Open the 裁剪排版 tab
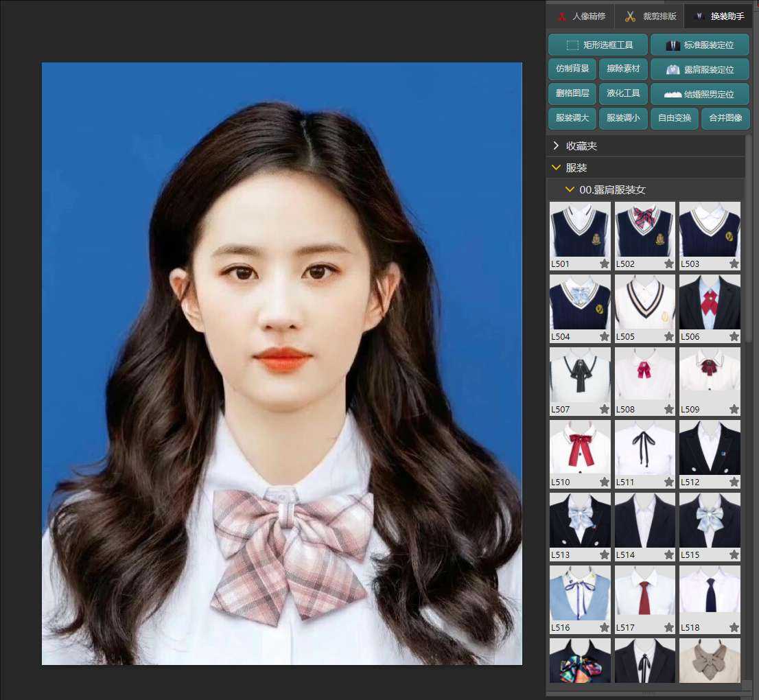Image resolution: width=759 pixels, height=700 pixels. tap(650, 16)
